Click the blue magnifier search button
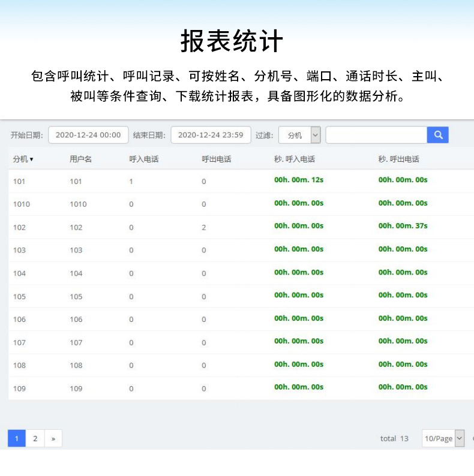474x476 pixels. [x=437, y=135]
